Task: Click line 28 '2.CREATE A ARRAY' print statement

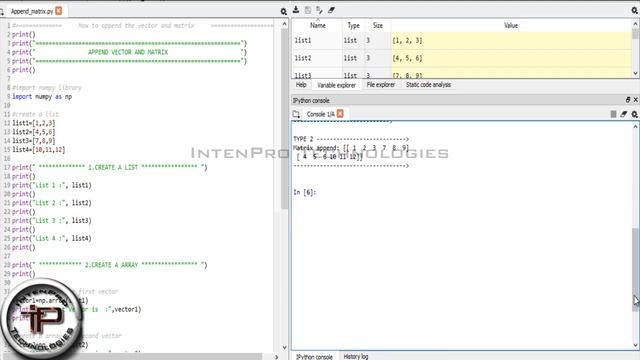Action: pos(109,265)
